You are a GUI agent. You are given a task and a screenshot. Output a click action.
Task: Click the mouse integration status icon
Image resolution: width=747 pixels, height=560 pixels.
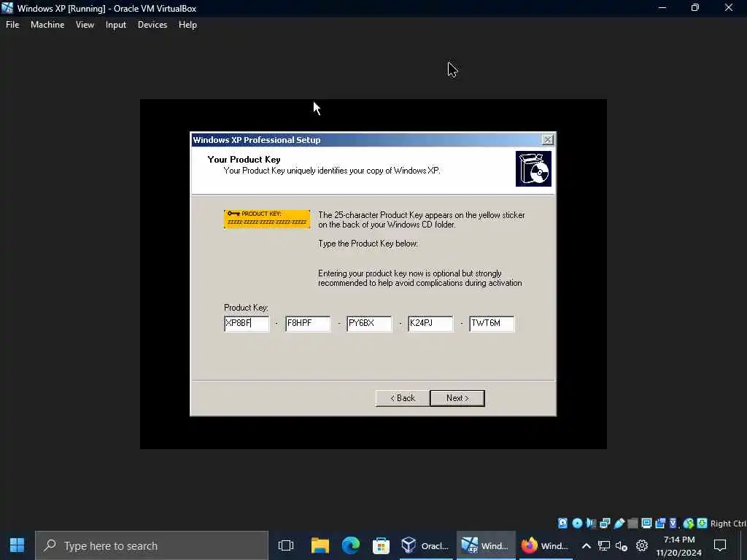tap(689, 524)
